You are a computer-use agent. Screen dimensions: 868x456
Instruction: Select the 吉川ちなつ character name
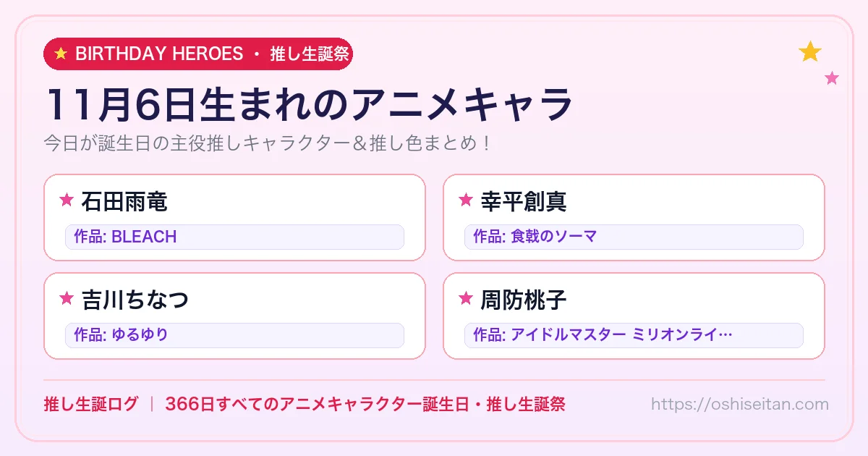coord(135,300)
